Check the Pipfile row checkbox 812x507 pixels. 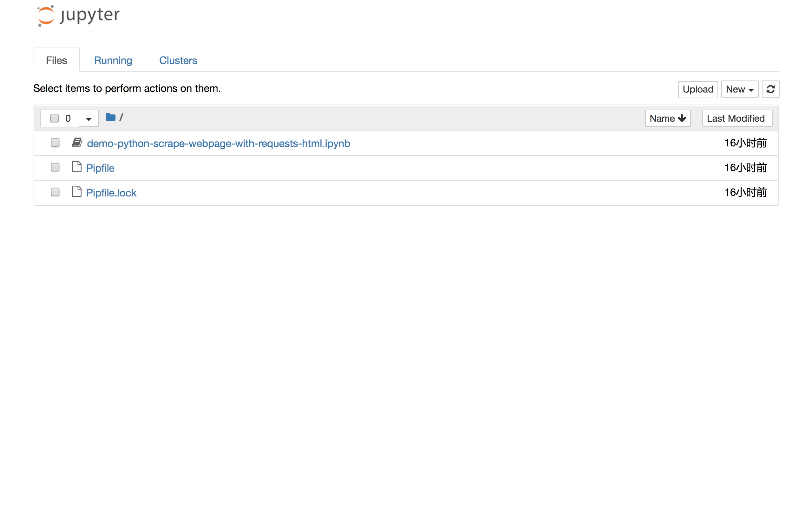[55, 167]
